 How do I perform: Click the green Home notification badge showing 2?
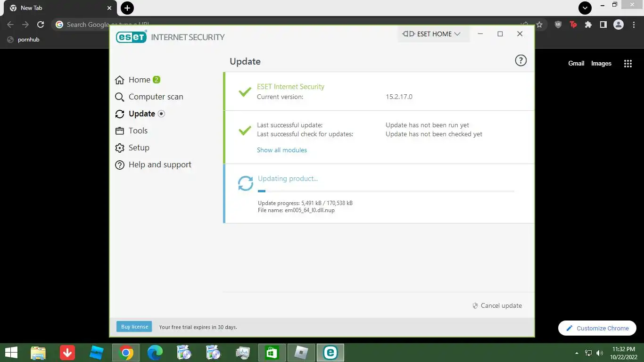point(157,80)
